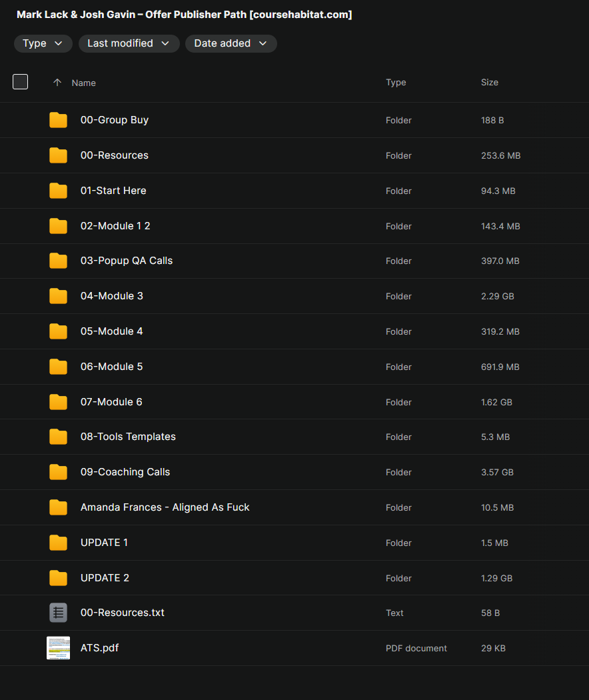Click the ATS.pdf thumbnail preview

(59, 648)
